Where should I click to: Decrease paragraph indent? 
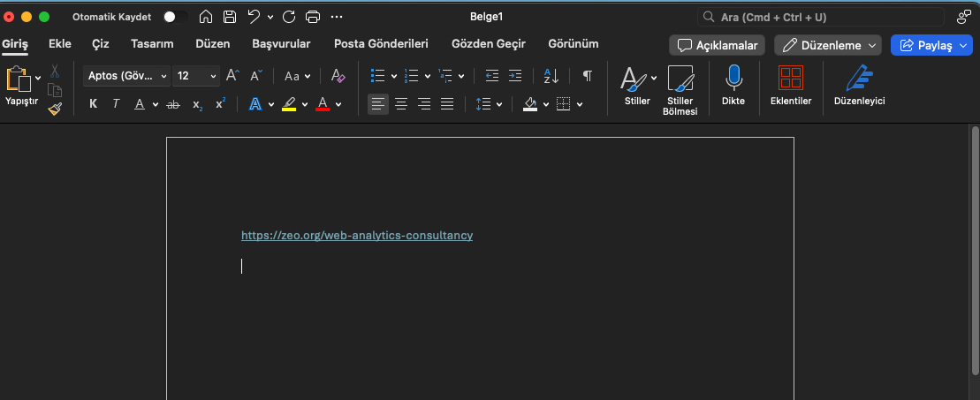point(492,76)
